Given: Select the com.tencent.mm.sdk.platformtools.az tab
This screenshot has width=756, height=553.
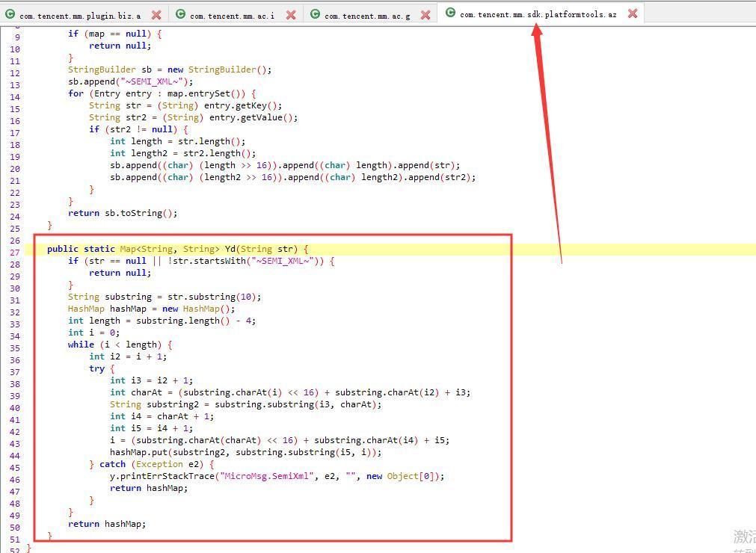Looking at the screenshot, I should click(x=538, y=14).
